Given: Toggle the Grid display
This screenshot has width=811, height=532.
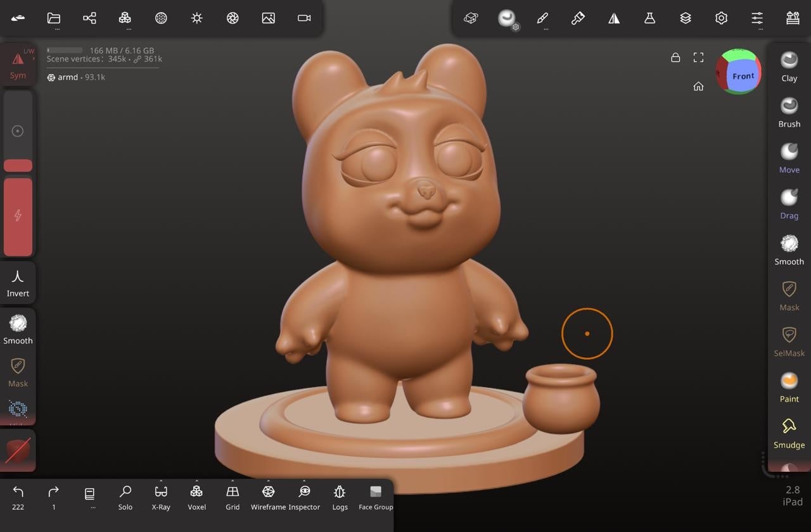Looking at the screenshot, I should point(233,497).
